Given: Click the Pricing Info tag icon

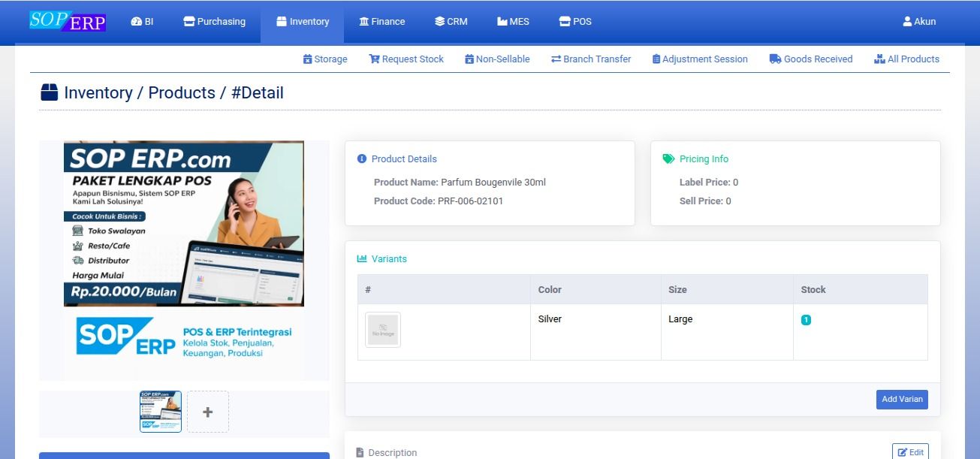Looking at the screenshot, I should pos(668,159).
